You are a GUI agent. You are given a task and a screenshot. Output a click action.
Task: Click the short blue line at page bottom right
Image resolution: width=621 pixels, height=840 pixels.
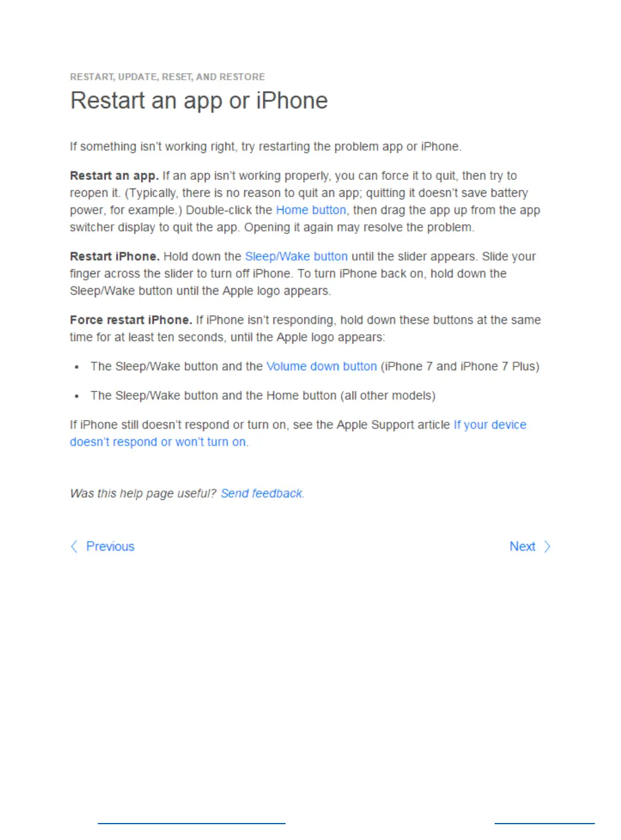(544, 824)
